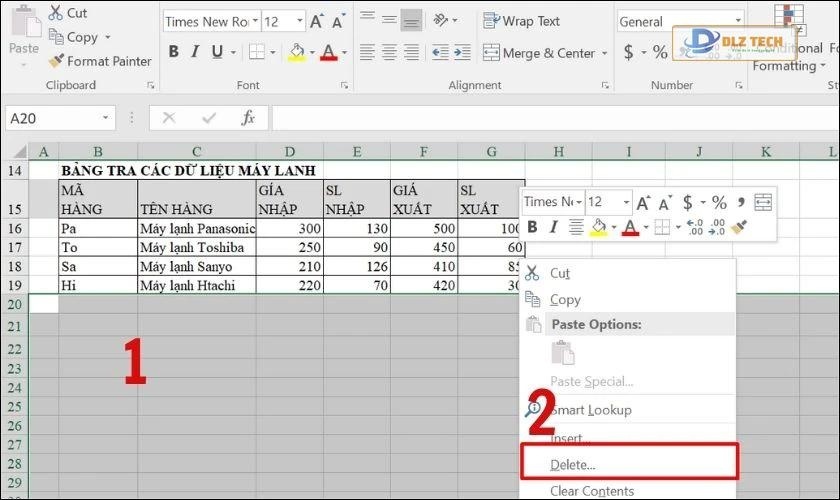
Task: Click the ribbon Accounting dollar format icon
Action: pyautogui.click(x=628, y=52)
